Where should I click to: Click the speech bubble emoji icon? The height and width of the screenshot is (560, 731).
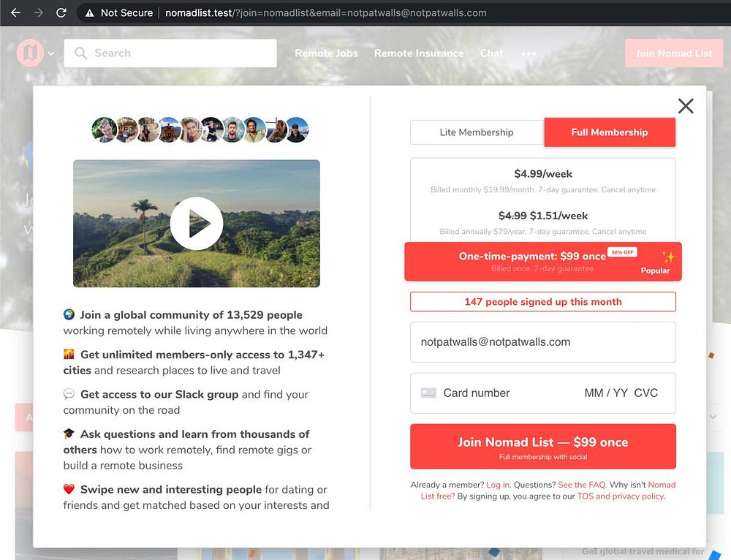point(69,394)
